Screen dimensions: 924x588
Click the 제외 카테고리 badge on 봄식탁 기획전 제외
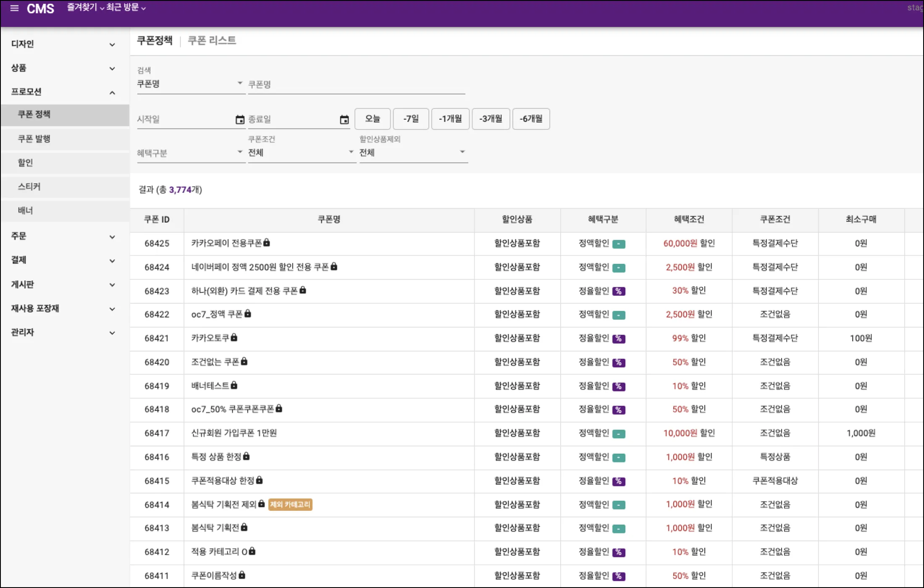tap(290, 505)
